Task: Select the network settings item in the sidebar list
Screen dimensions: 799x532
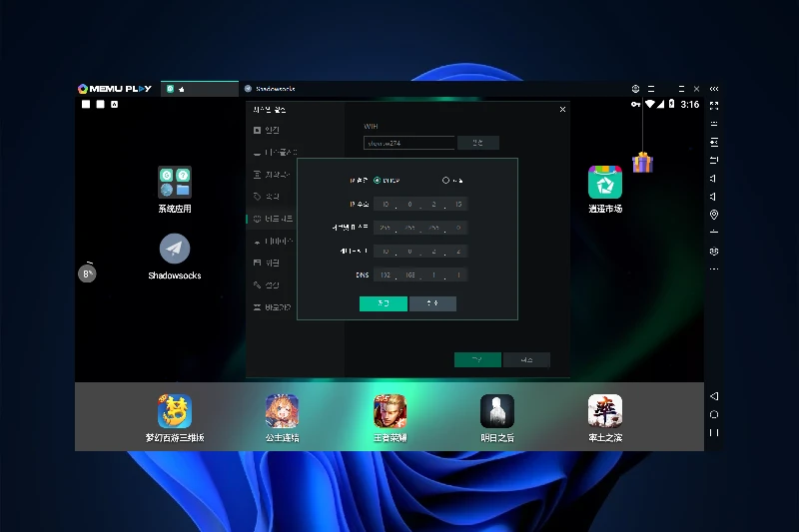Action: (x=273, y=219)
